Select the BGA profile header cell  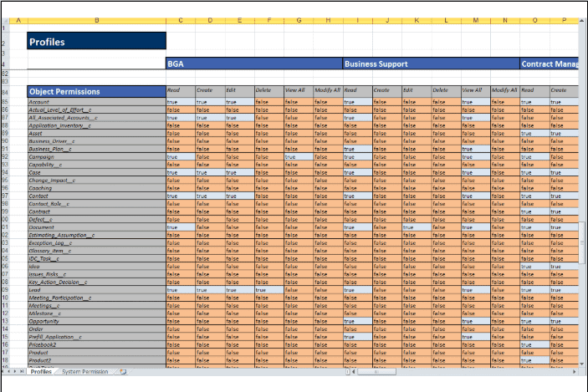tap(254, 64)
